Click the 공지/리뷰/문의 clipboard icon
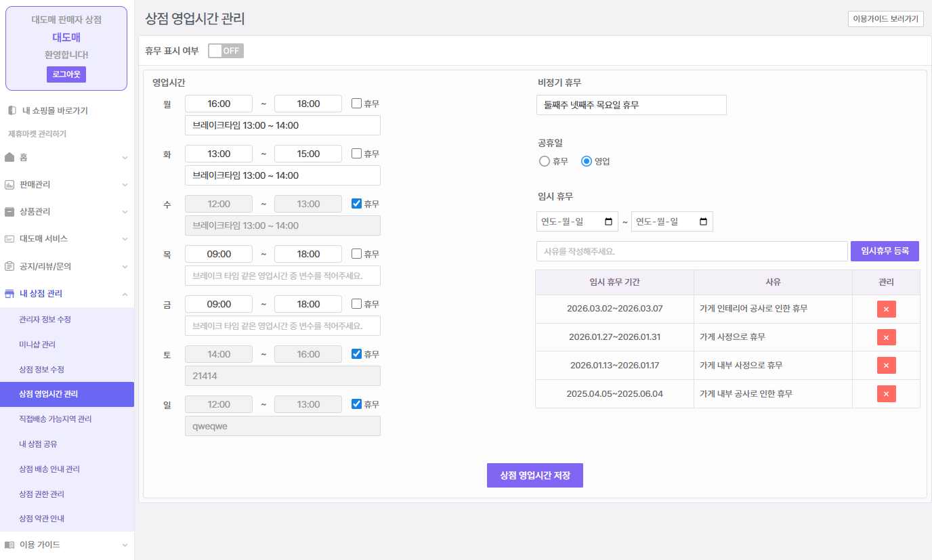Viewport: 932px width, 560px height. (9, 266)
